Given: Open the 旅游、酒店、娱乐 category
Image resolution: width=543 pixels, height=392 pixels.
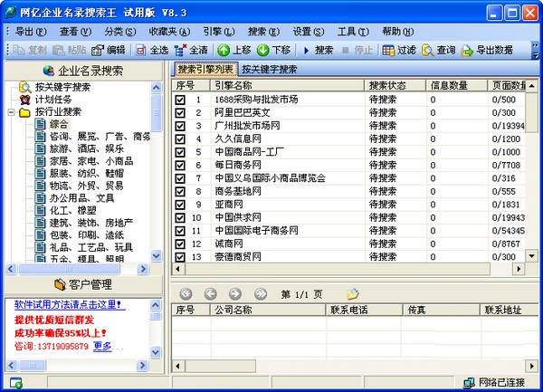Looking at the screenshot, I should pyautogui.click(x=87, y=148).
